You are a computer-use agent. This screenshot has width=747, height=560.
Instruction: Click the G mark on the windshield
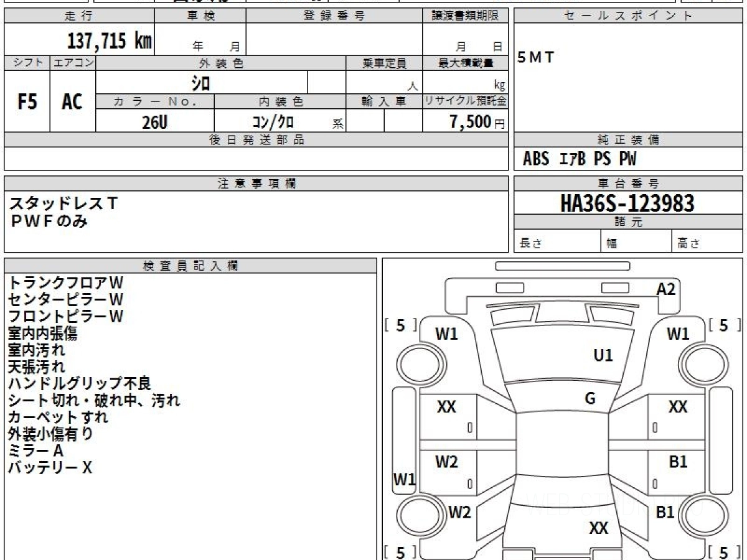click(x=590, y=399)
